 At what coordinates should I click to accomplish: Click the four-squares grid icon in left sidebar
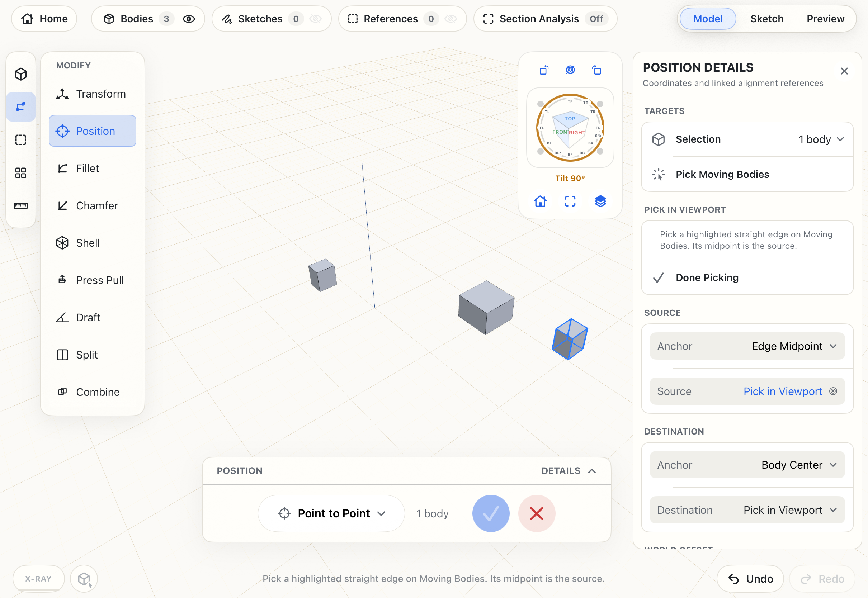click(20, 173)
